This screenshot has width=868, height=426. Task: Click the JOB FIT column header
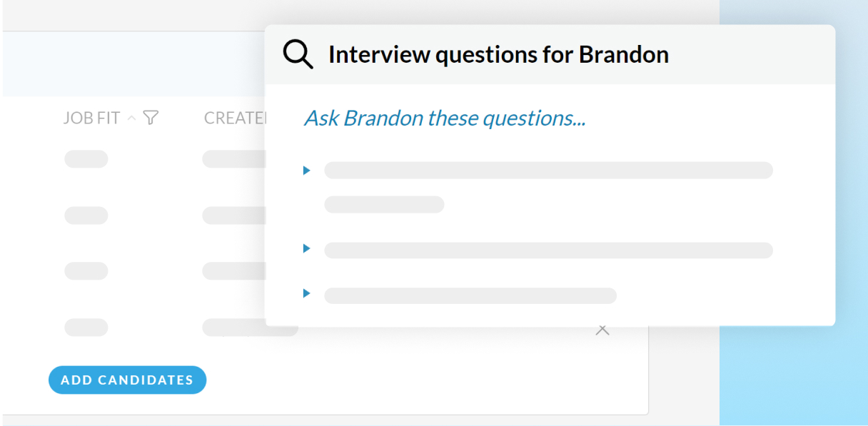click(x=91, y=118)
